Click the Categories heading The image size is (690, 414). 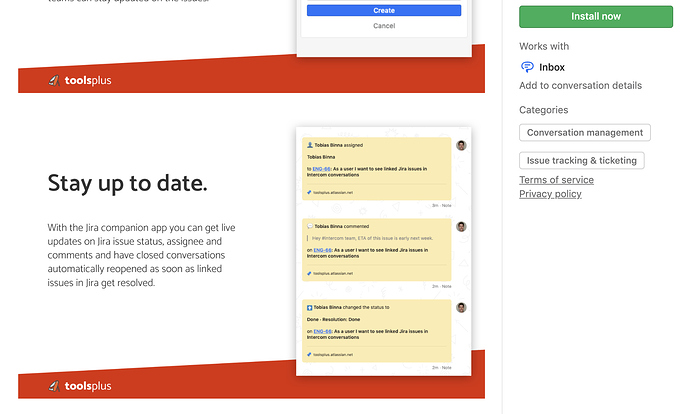click(543, 110)
